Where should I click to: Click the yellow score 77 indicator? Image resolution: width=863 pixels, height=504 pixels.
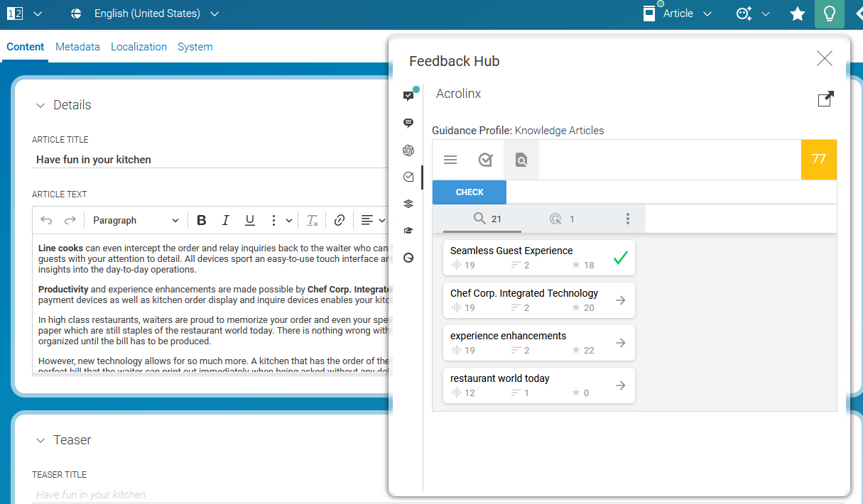coord(819,160)
